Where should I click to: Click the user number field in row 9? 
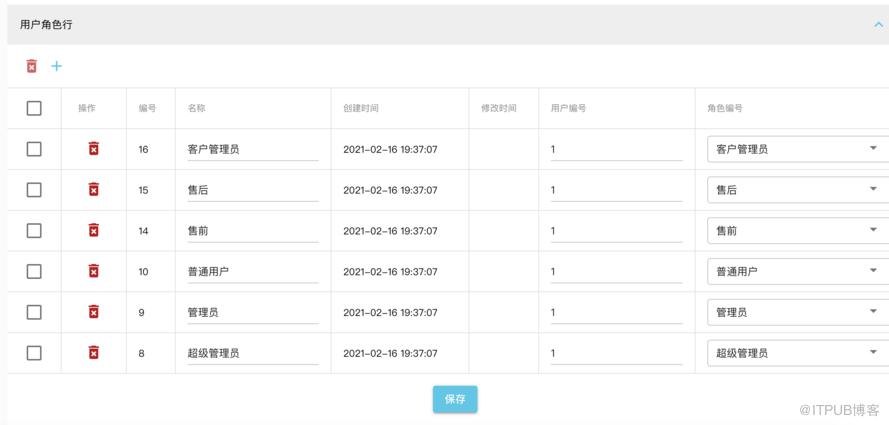pos(616,313)
